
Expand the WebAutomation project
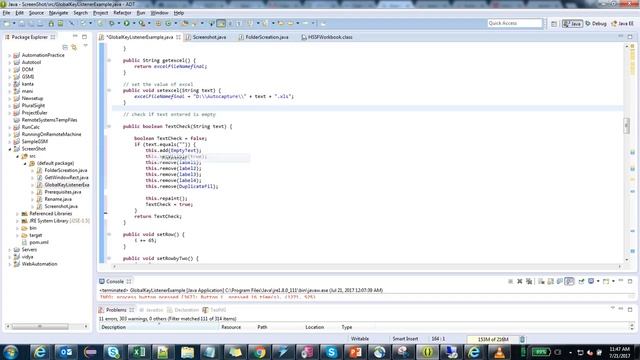tap(10, 264)
